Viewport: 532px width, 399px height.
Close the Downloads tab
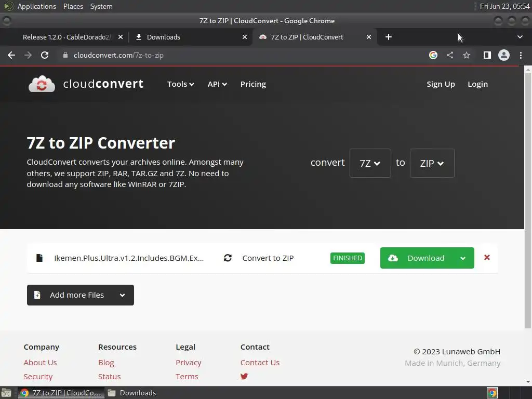click(x=245, y=37)
